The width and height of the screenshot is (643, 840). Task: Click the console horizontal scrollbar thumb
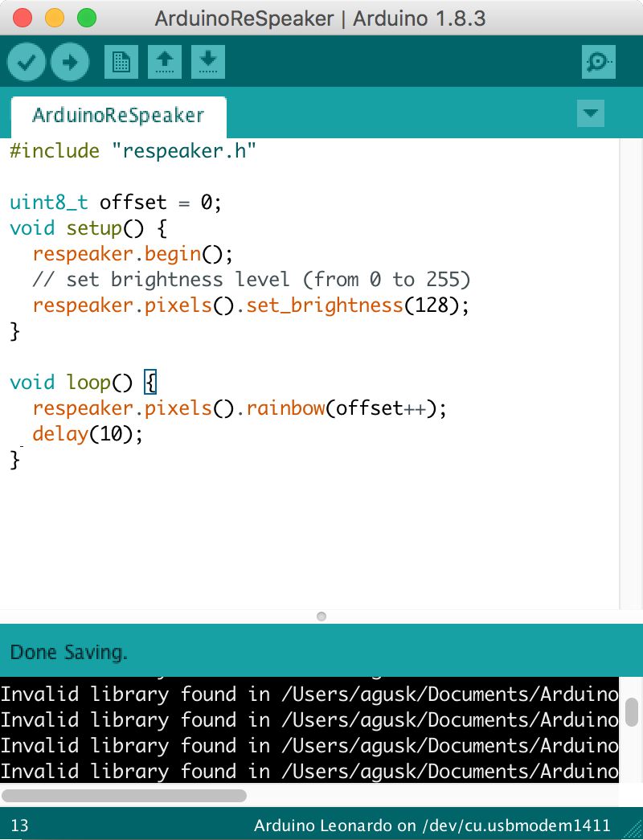click(125, 796)
